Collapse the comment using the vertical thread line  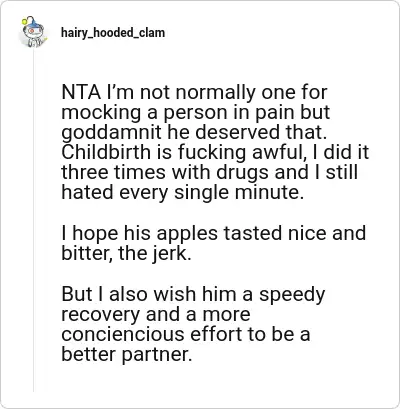tap(33, 220)
